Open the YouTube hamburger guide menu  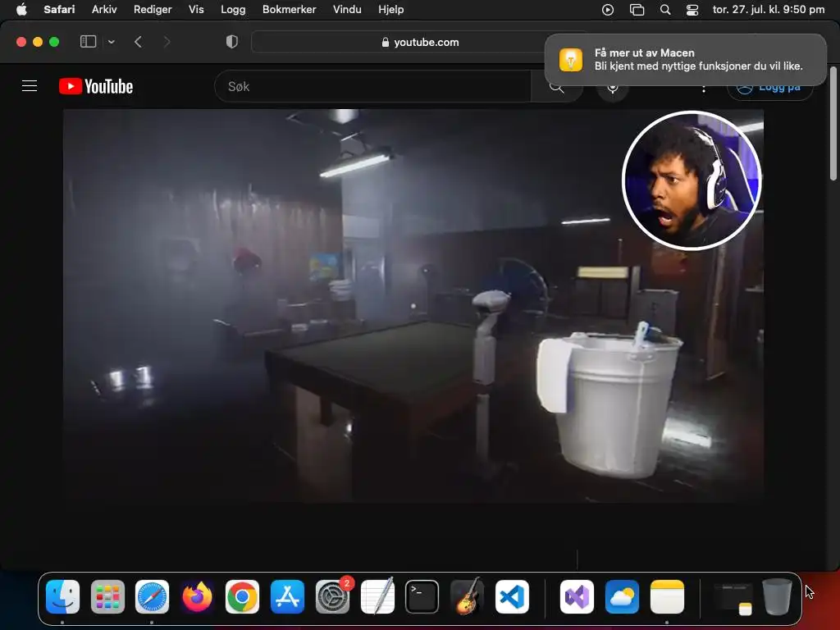pyautogui.click(x=30, y=86)
